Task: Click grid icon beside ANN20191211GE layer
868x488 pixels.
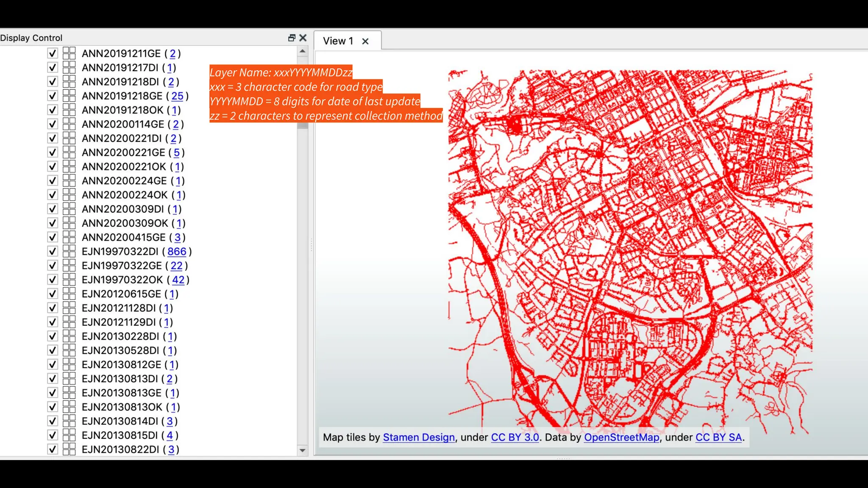Action: click(x=69, y=53)
